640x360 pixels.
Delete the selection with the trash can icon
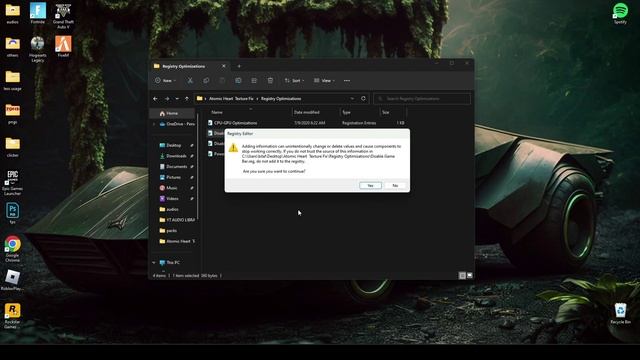point(270,80)
